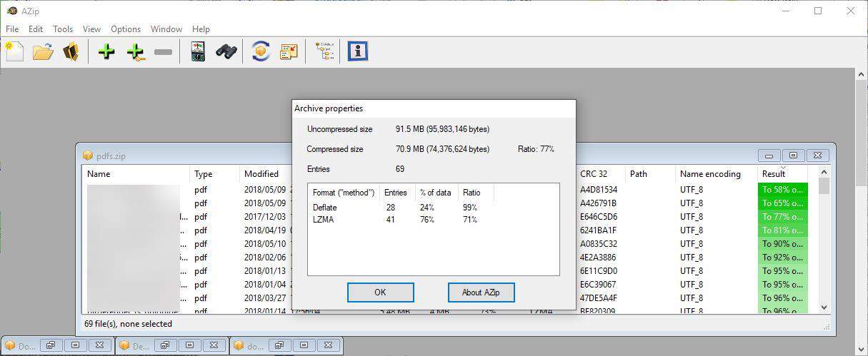
Task: Click the file list scrollbar up arrow
Action: click(824, 172)
